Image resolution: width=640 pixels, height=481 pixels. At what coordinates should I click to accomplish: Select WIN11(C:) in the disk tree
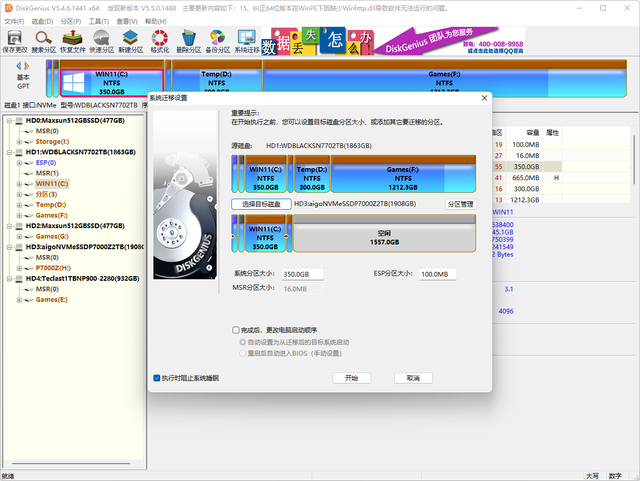(52, 184)
